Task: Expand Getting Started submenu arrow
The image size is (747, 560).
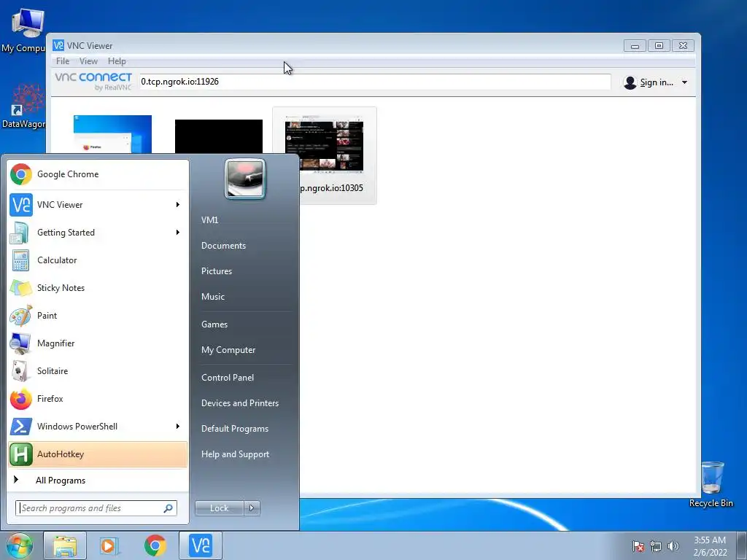Action: (x=178, y=233)
